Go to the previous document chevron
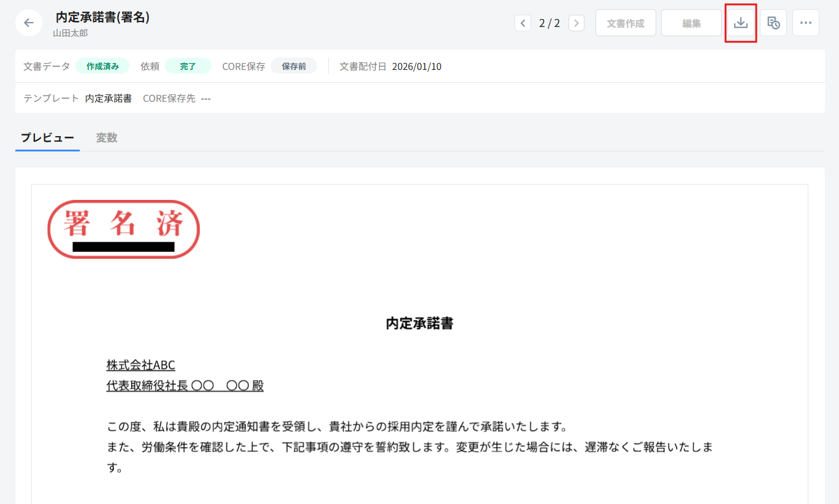The image size is (839, 504). (523, 23)
